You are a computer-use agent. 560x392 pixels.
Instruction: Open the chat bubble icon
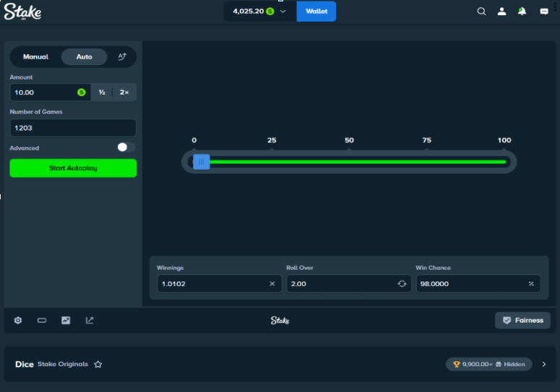(544, 12)
